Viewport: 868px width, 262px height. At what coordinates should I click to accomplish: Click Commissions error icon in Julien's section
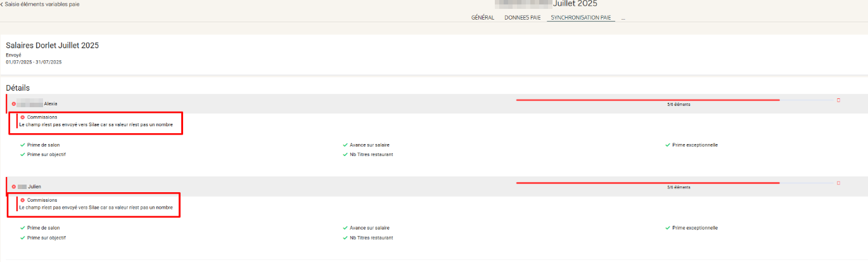(x=23, y=200)
